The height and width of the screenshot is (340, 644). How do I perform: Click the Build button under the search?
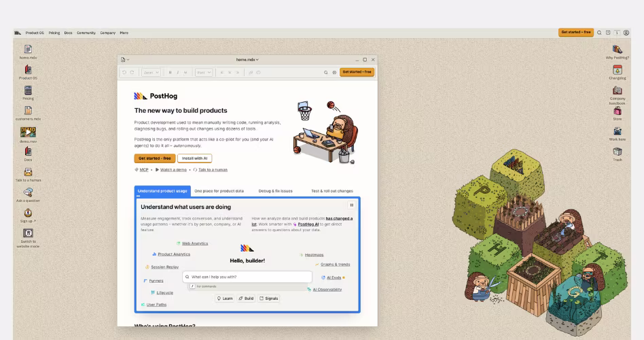247,299
